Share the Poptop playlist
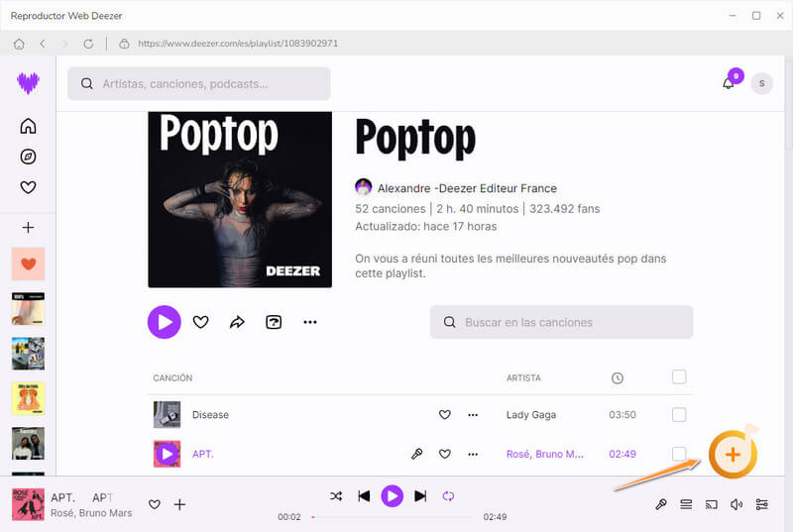Viewport: 793px width, 532px height. 237,322
